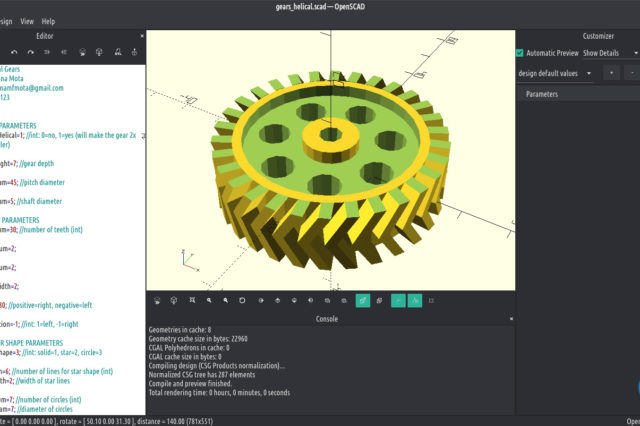The height and width of the screenshot is (426, 640).
Task: Click the plus button to add preset
Action: coord(610,73)
